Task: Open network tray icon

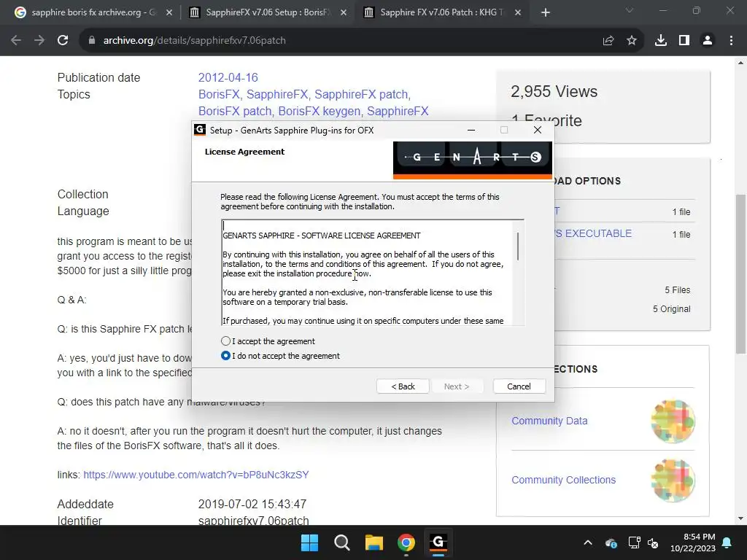Action: (x=634, y=542)
